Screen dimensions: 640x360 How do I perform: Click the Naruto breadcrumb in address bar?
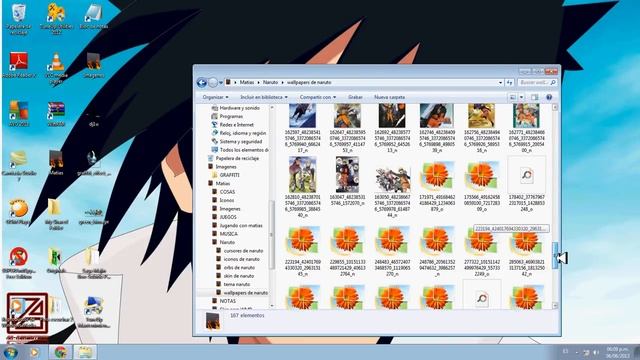pyautogui.click(x=270, y=82)
